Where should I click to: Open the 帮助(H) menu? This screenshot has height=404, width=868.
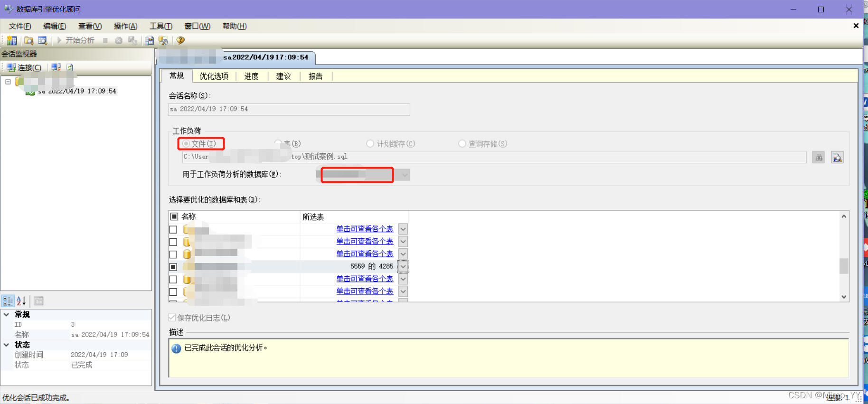click(x=235, y=26)
